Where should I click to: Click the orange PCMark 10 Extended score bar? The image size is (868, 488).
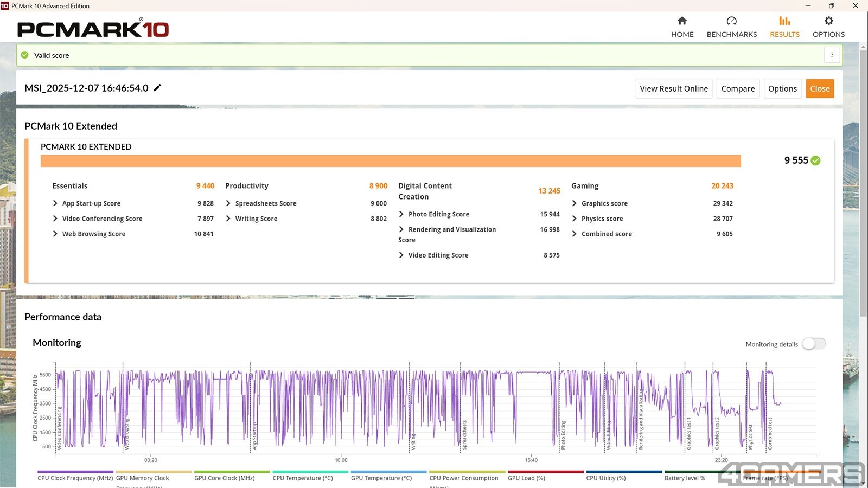391,161
